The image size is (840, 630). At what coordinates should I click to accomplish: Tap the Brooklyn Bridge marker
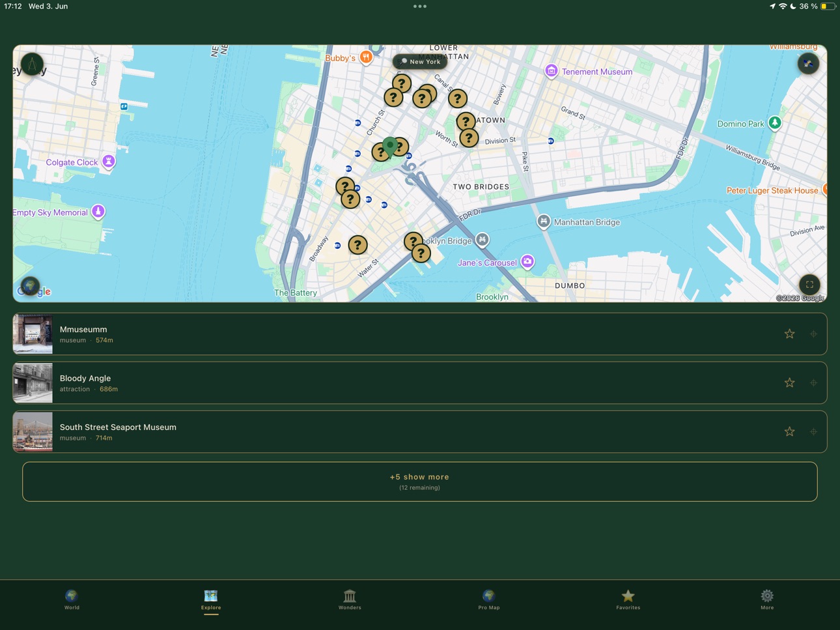pyautogui.click(x=482, y=240)
